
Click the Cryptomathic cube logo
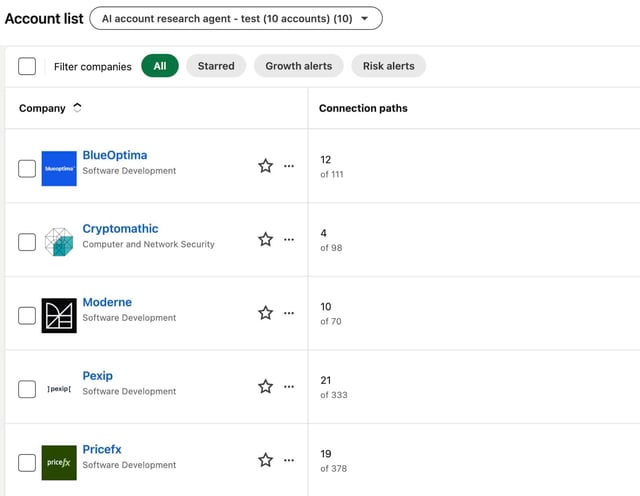point(59,242)
